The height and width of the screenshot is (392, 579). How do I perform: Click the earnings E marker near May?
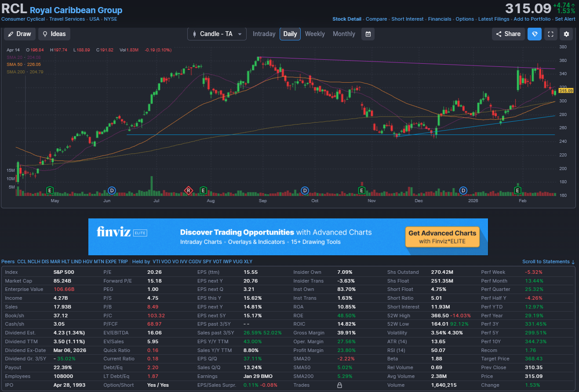[x=50, y=190]
